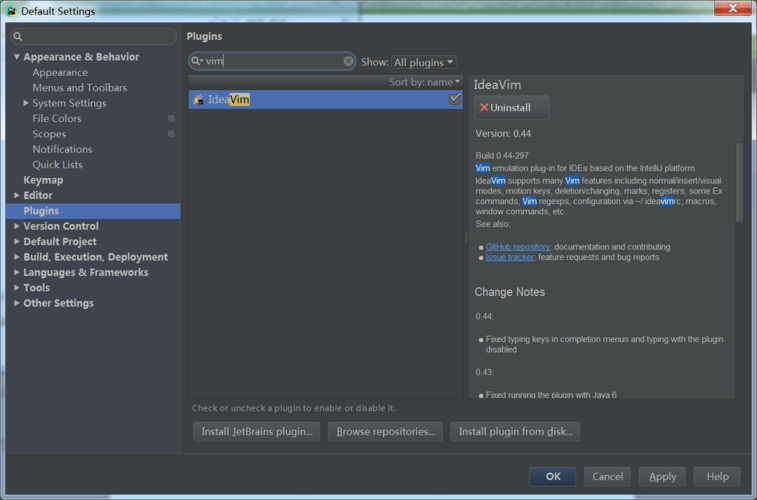Screen dimensions: 757x500
Task: Confirm the dialog with the OK button
Action: pos(553,476)
